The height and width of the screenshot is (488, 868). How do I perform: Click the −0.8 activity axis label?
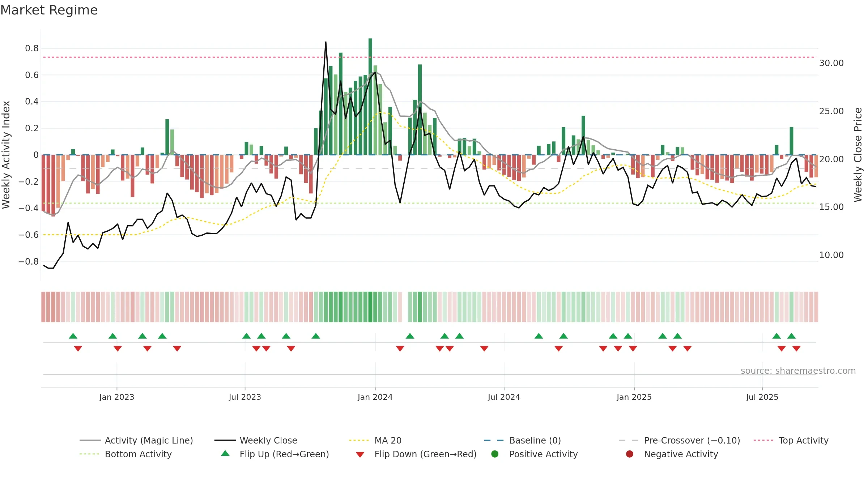[x=28, y=261]
